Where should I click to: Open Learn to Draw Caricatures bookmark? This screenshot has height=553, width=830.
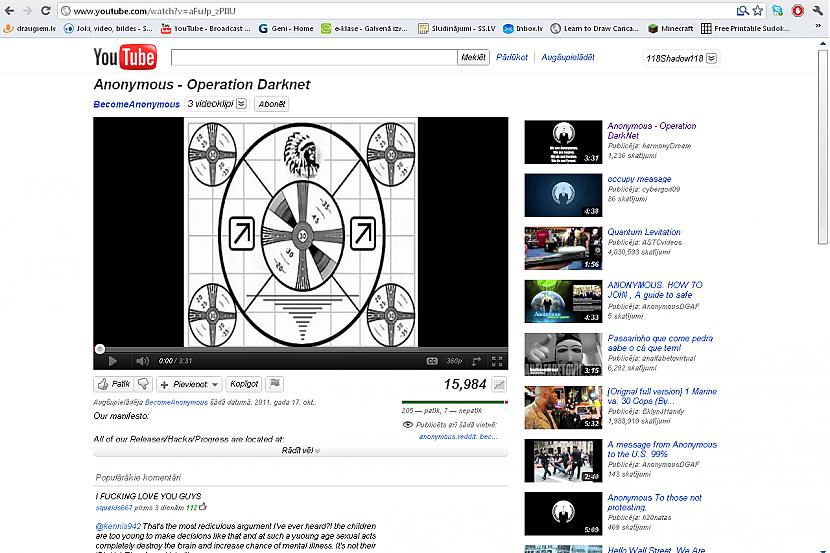click(x=594, y=29)
